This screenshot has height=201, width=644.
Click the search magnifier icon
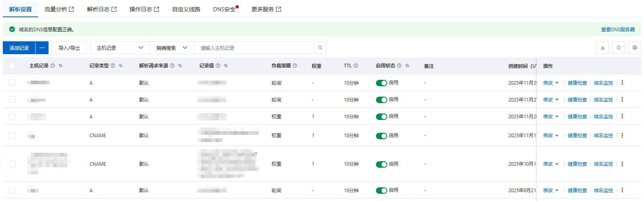coord(320,48)
